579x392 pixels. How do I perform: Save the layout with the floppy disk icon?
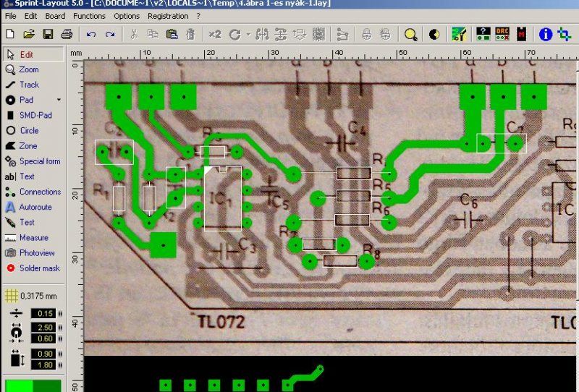(48, 34)
